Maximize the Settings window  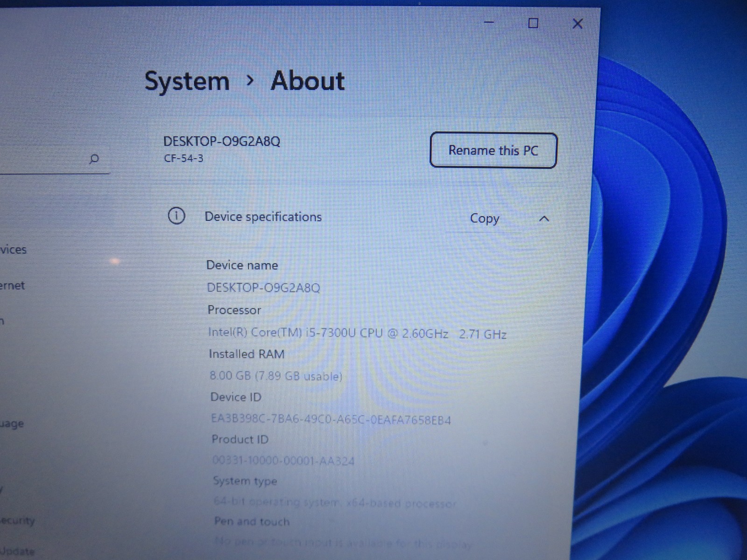pyautogui.click(x=533, y=23)
